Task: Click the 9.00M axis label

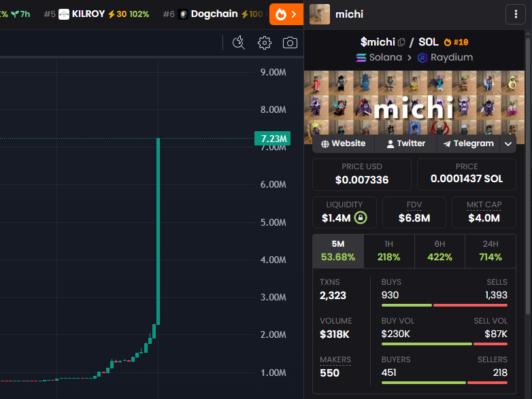Action: pyautogui.click(x=273, y=72)
